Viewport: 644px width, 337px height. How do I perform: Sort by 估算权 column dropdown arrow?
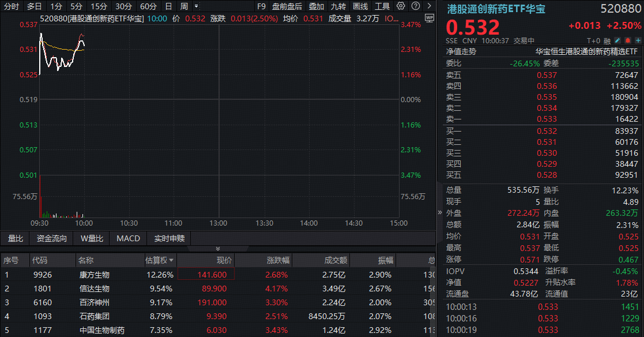point(171,261)
